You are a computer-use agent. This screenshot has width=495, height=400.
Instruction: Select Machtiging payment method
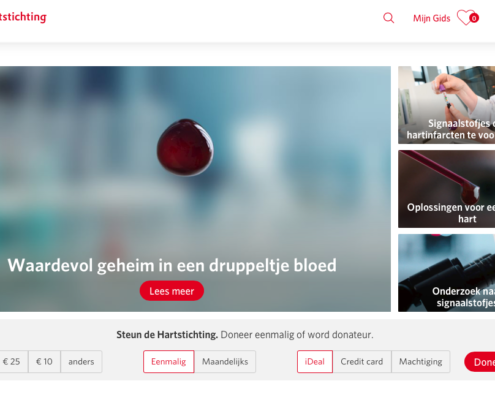421,362
